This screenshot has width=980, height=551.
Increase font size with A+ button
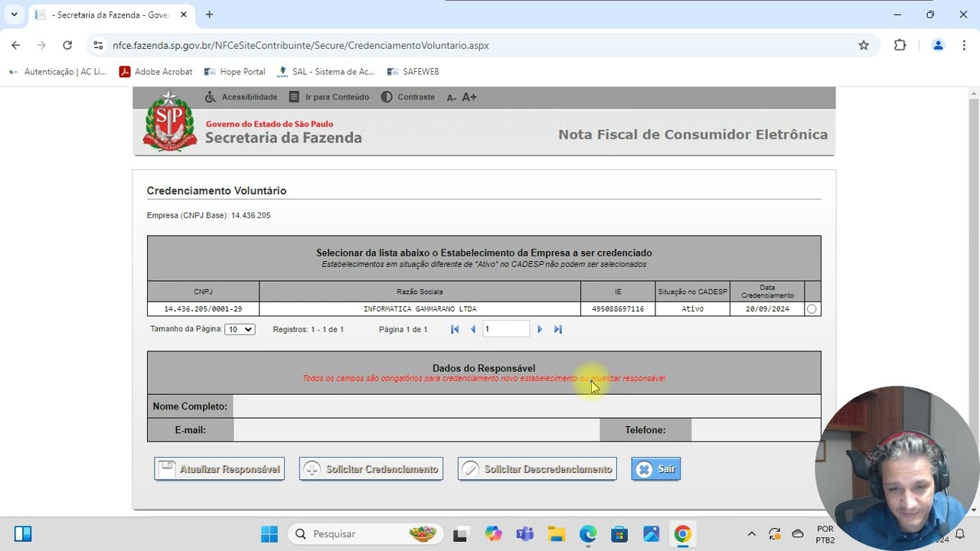(469, 97)
